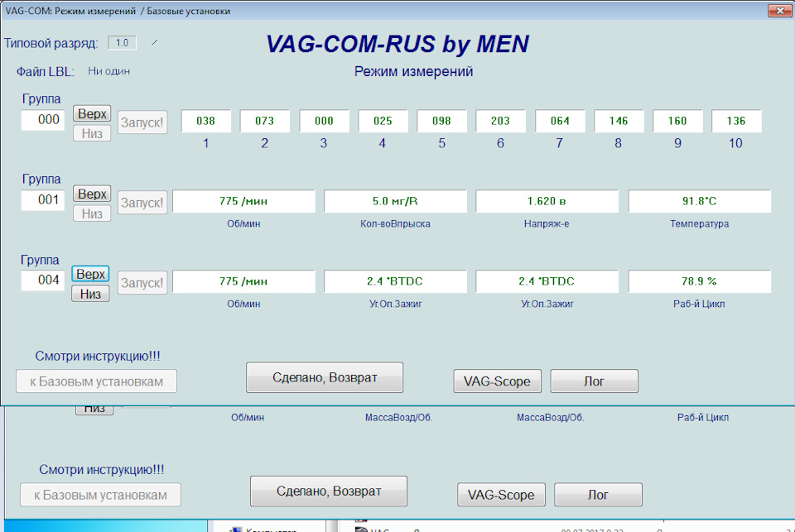Click field 1 value 038
This screenshot has width=795, height=532.
pyautogui.click(x=206, y=121)
